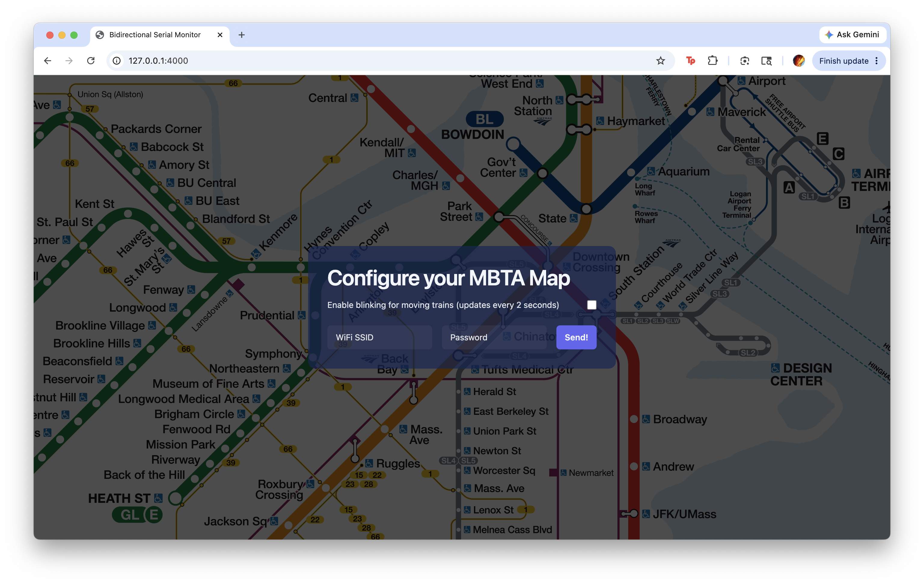
Task: Reload the current page
Action: (x=91, y=61)
